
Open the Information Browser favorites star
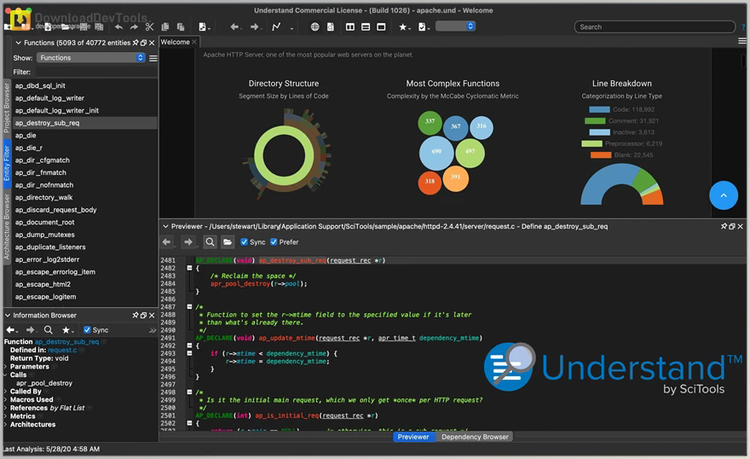click(x=66, y=330)
